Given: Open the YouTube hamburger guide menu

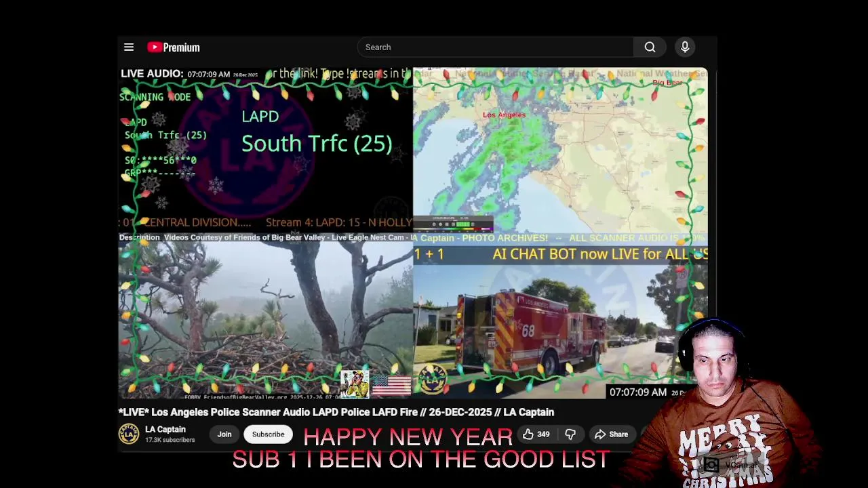Looking at the screenshot, I should pyautogui.click(x=129, y=47).
